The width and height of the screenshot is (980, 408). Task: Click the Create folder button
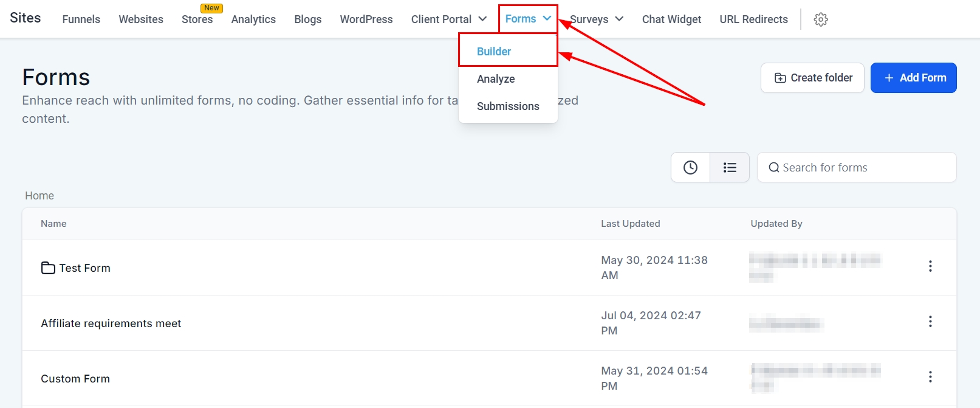812,78
